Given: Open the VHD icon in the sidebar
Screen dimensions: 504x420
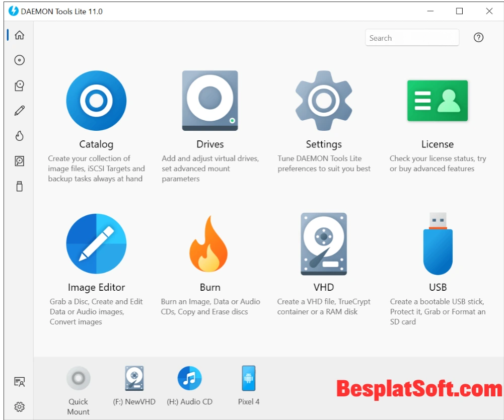Looking at the screenshot, I should click(19, 160).
